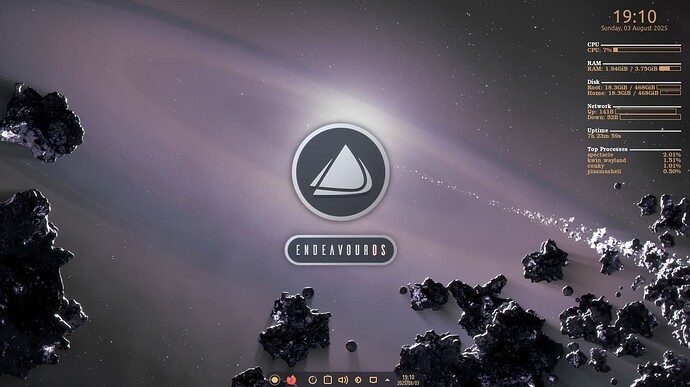Click the "Down: 52B" network line

603,117
